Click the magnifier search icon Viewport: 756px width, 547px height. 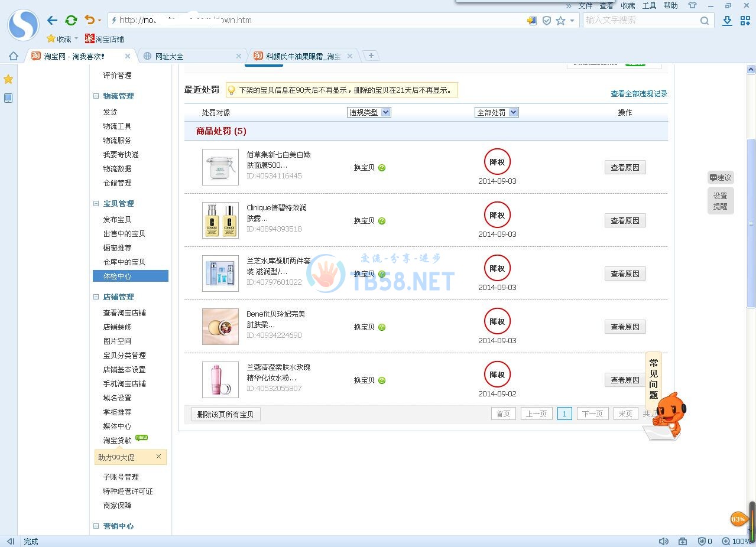coord(705,21)
